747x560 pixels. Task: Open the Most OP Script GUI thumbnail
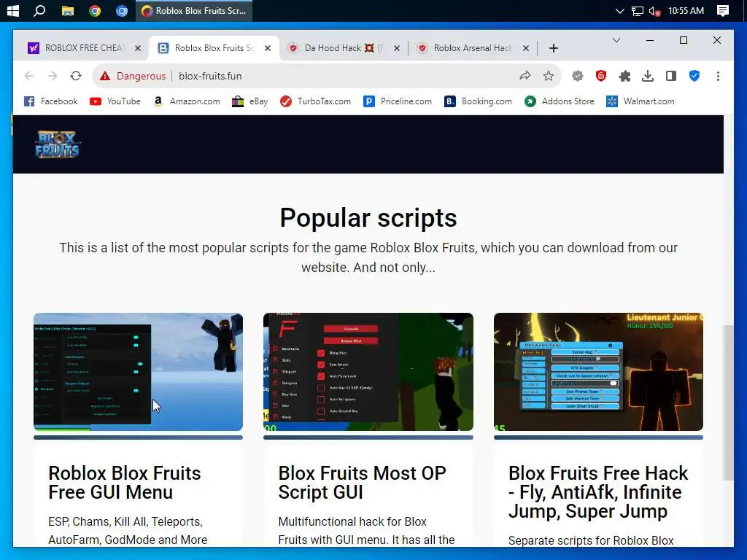pyautogui.click(x=368, y=372)
